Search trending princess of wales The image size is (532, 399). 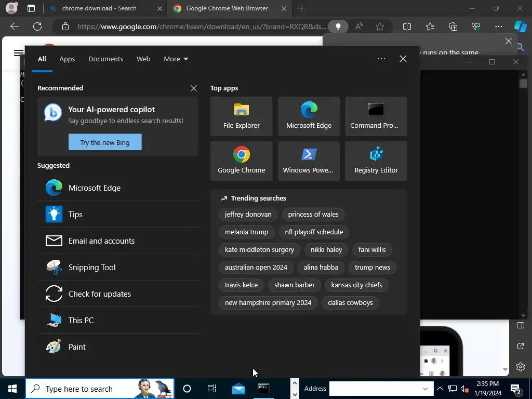pyautogui.click(x=313, y=215)
